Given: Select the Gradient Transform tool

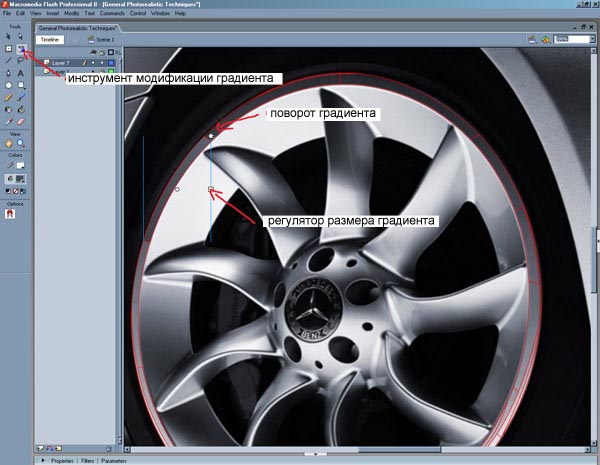Looking at the screenshot, I should [21, 49].
